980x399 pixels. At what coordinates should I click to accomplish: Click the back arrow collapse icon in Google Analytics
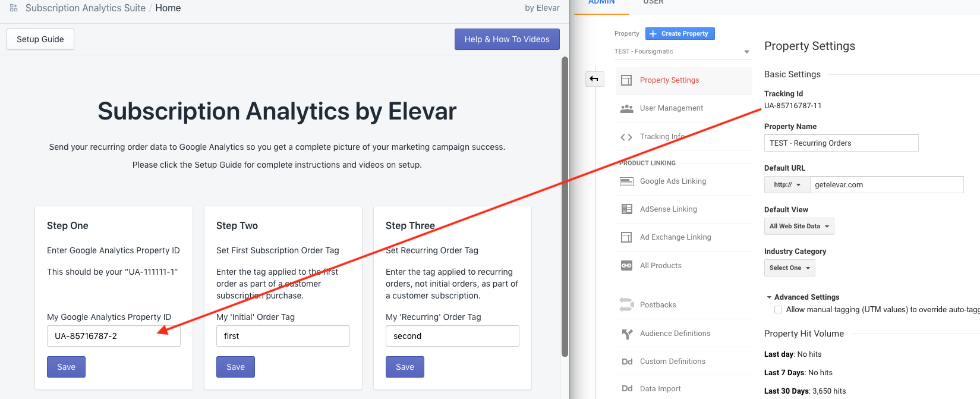coord(594,78)
